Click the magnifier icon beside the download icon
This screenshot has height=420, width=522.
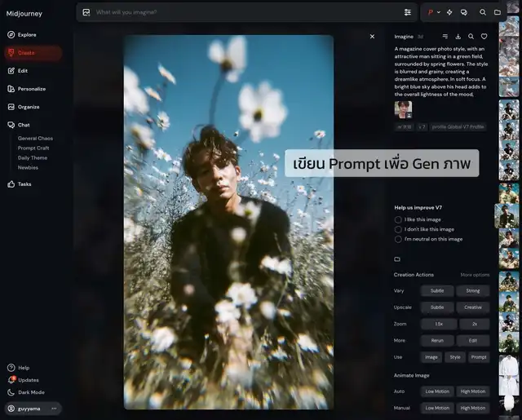(471, 37)
